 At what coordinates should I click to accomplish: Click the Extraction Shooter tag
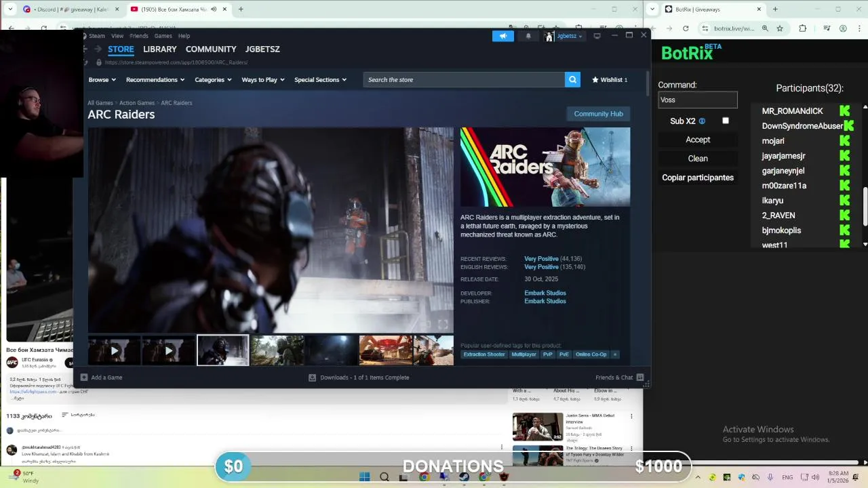(484, 354)
